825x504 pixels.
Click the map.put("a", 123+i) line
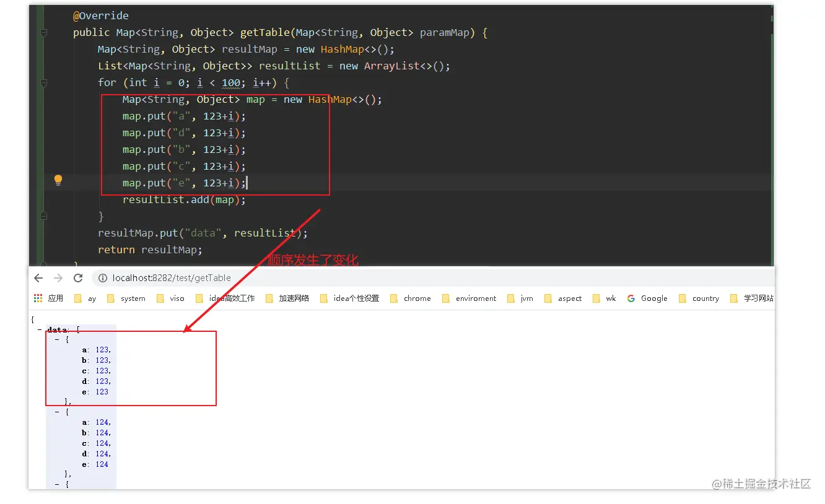184,116
